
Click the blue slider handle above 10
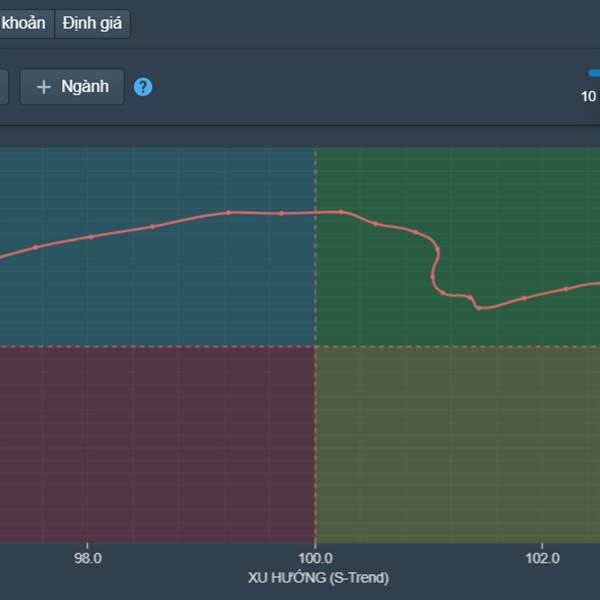[x=594, y=73]
